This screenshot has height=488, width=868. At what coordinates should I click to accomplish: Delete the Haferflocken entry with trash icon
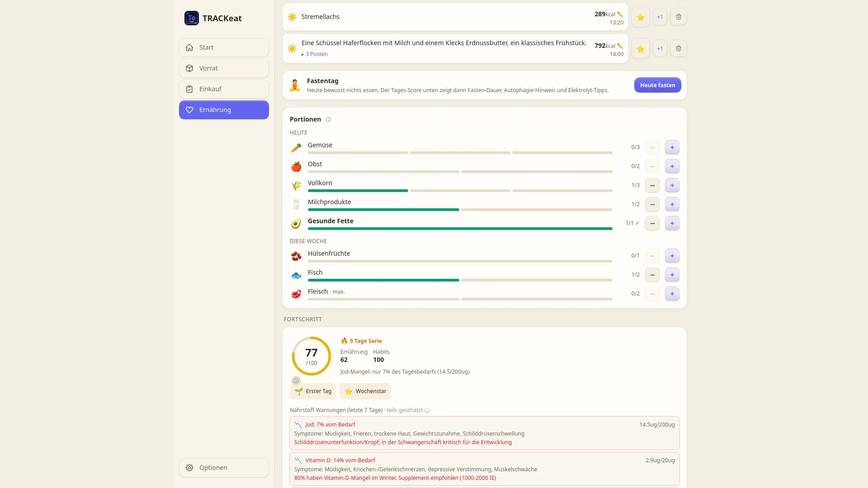[679, 49]
